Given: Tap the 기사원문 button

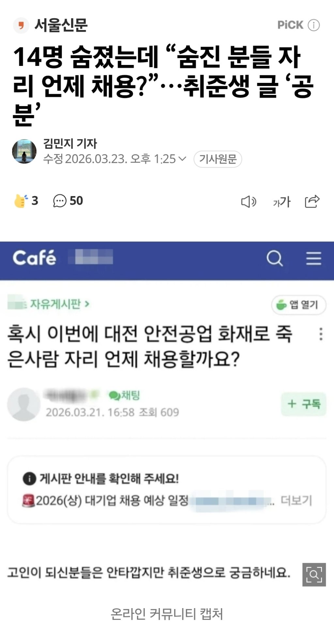Looking at the screenshot, I should point(218,159).
